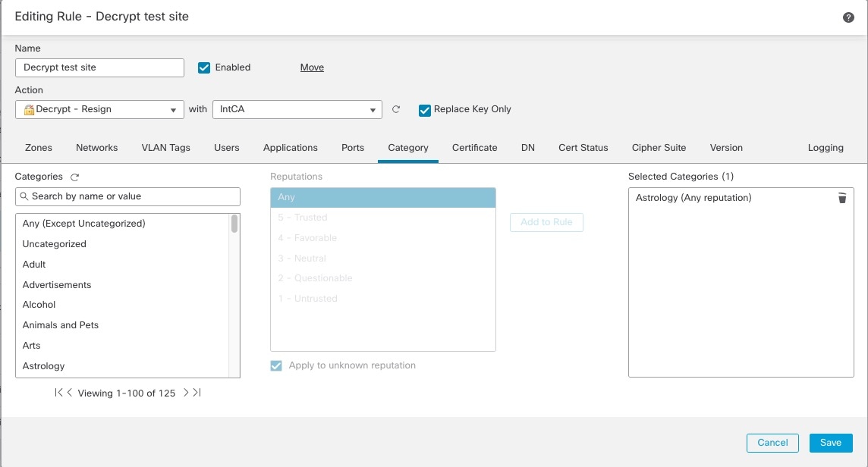Click the Move link
Viewport: 868px width, 467px height.
pos(312,67)
